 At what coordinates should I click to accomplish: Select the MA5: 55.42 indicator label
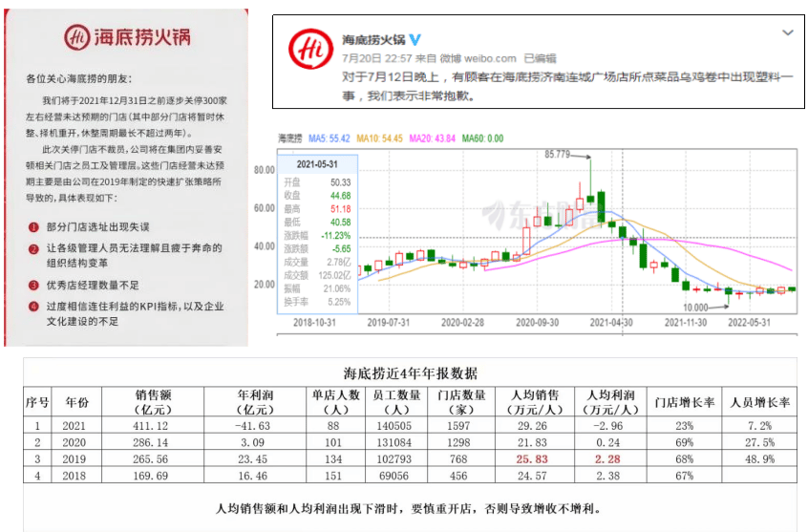point(329,138)
